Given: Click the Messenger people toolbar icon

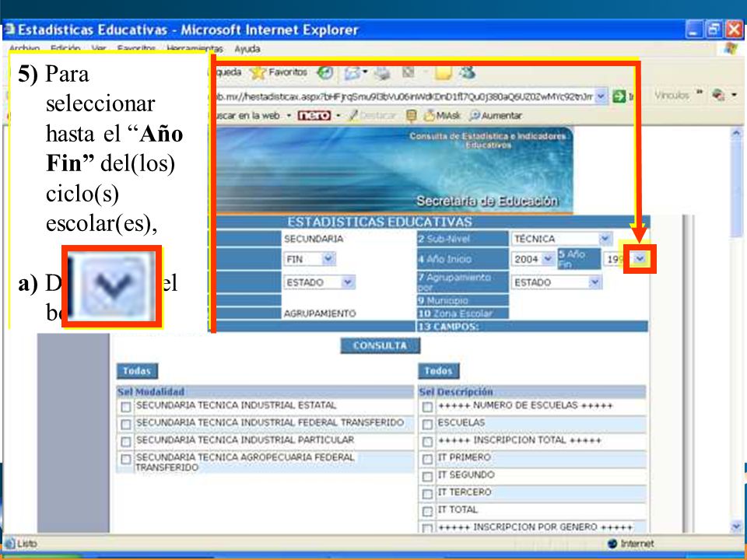Looking at the screenshot, I should point(468,72).
